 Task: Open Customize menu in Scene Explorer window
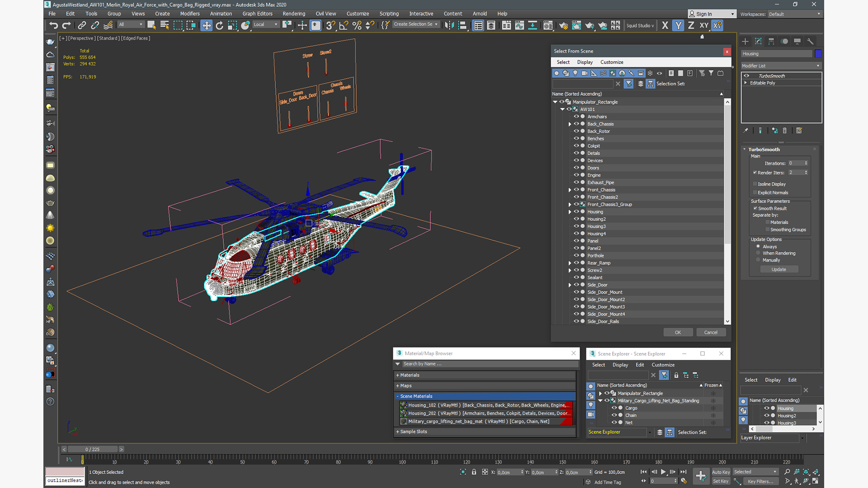[663, 365]
